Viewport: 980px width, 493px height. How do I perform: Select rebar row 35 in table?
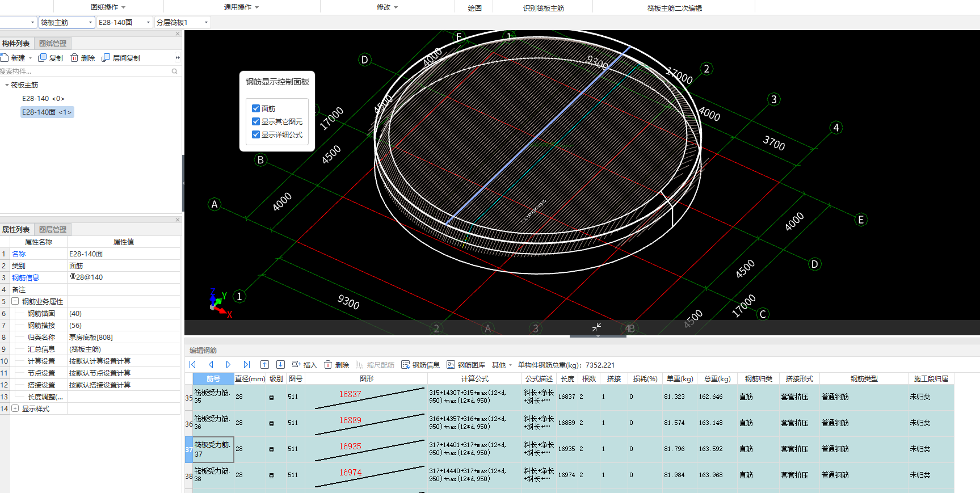pos(189,398)
